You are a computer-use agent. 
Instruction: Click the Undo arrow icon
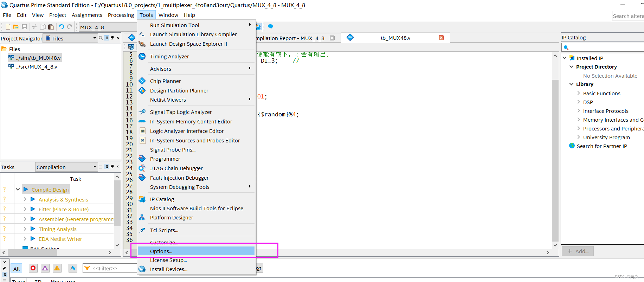pyautogui.click(x=62, y=27)
